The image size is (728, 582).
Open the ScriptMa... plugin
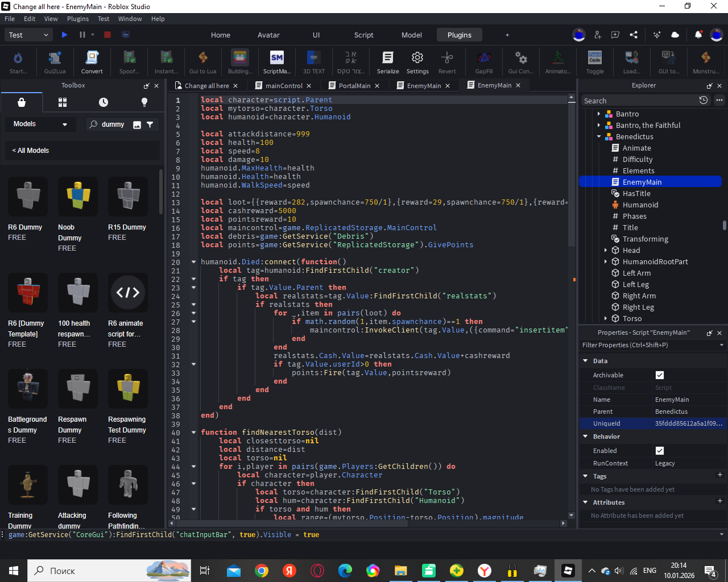pos(277,62)
